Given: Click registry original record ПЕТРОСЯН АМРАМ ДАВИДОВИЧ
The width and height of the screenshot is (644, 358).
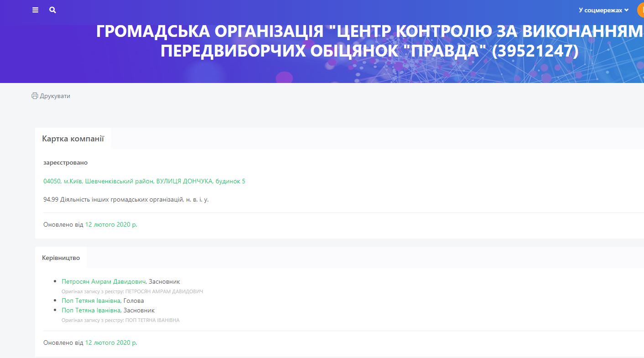Looking at the screenshot, I should (x=132, y=291).
